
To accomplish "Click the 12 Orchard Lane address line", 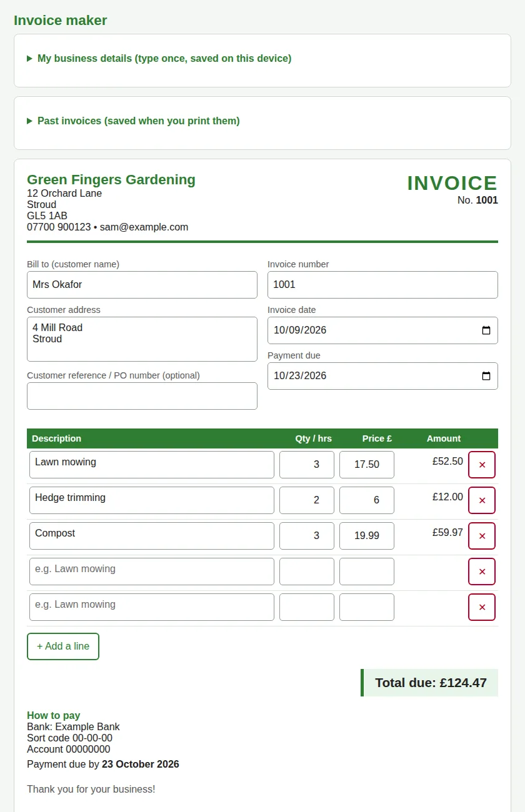I will tap(64, 194).
